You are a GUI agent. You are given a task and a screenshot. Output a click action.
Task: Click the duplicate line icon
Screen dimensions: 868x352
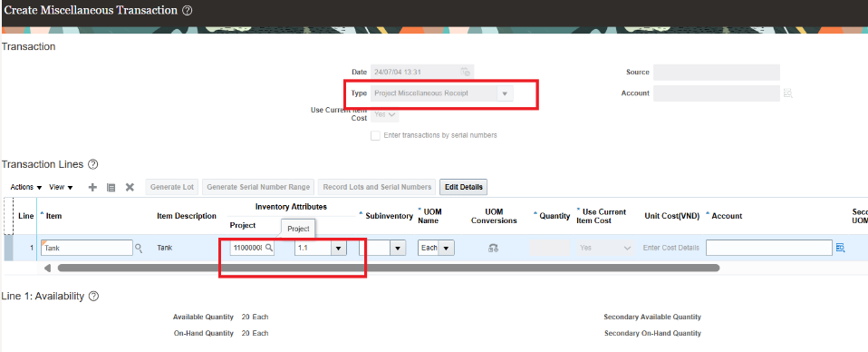pyautogui.click(x=111, y=188)
